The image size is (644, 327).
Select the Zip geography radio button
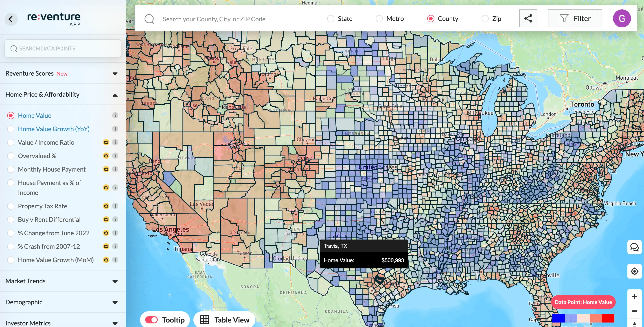coord(485,19)
